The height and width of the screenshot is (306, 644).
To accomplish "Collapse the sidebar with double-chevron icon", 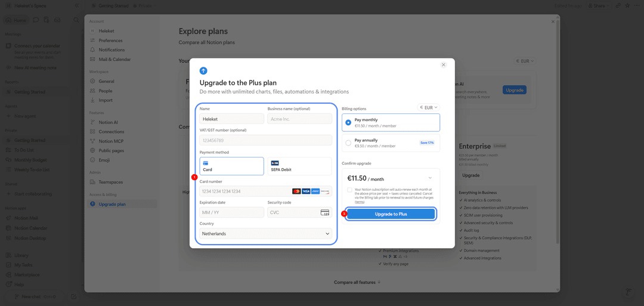I will 77,6.
